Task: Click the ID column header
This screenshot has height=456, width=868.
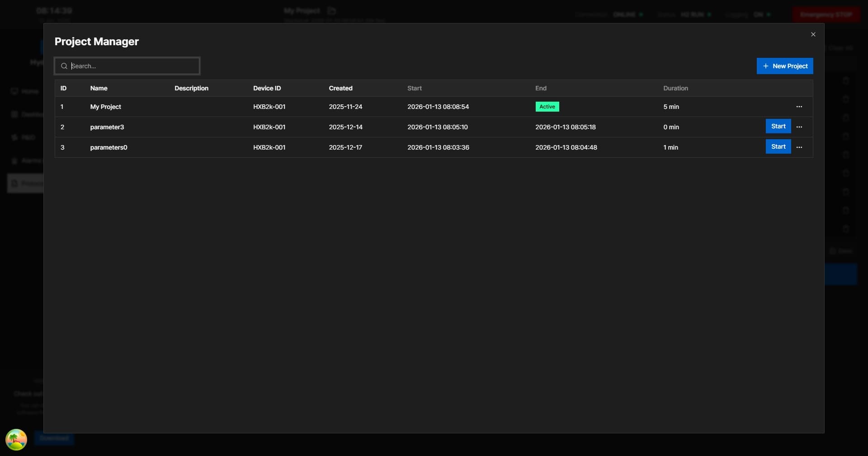Action: (63, 88)
